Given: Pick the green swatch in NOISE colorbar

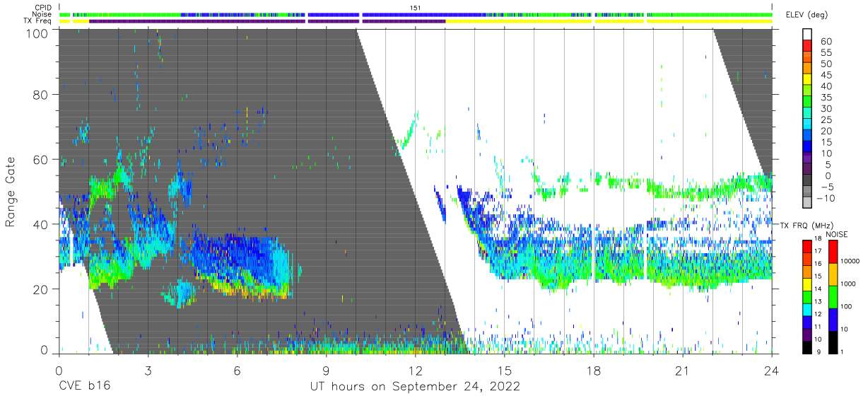Looking at the screenshot, I should click(832, 296).
